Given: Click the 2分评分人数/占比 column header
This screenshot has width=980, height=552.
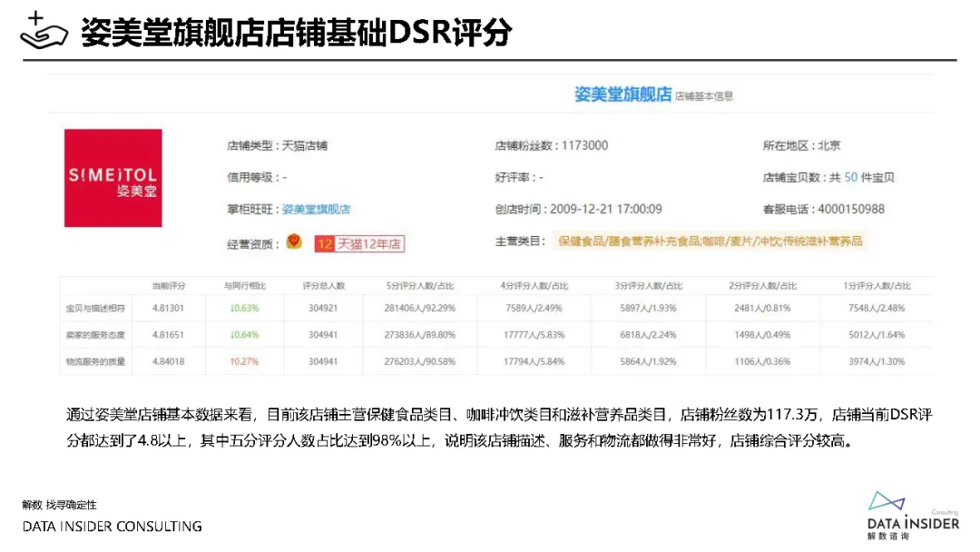Looking at the screenshot, I should [762, 286].
